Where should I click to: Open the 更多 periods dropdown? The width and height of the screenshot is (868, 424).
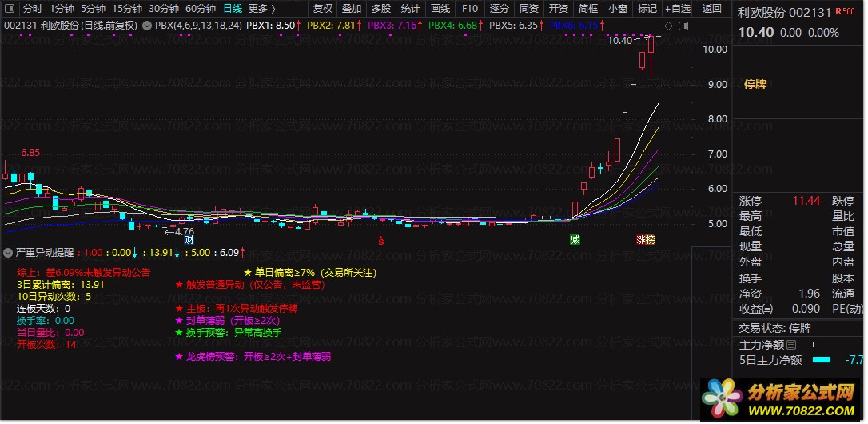click(x=261, y=8)
